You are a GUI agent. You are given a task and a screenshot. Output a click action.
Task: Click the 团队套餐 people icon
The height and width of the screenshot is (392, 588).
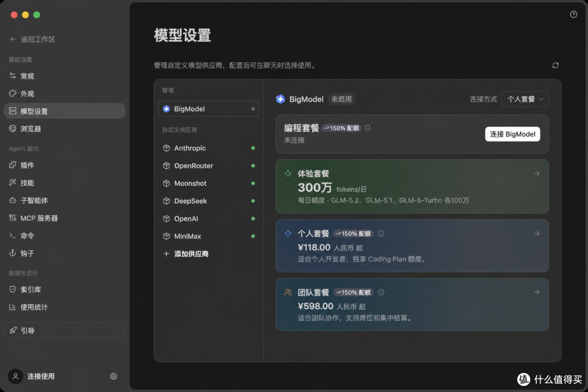288,292
